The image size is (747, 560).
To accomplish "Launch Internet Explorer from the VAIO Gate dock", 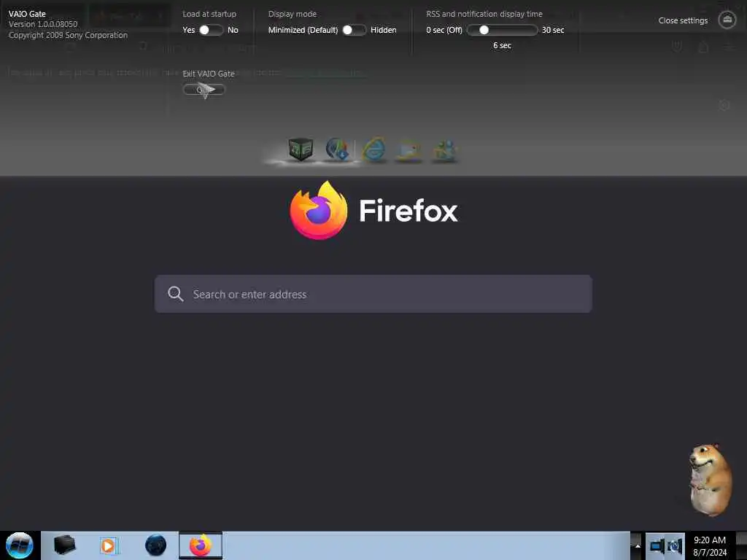I will [374, 149].
